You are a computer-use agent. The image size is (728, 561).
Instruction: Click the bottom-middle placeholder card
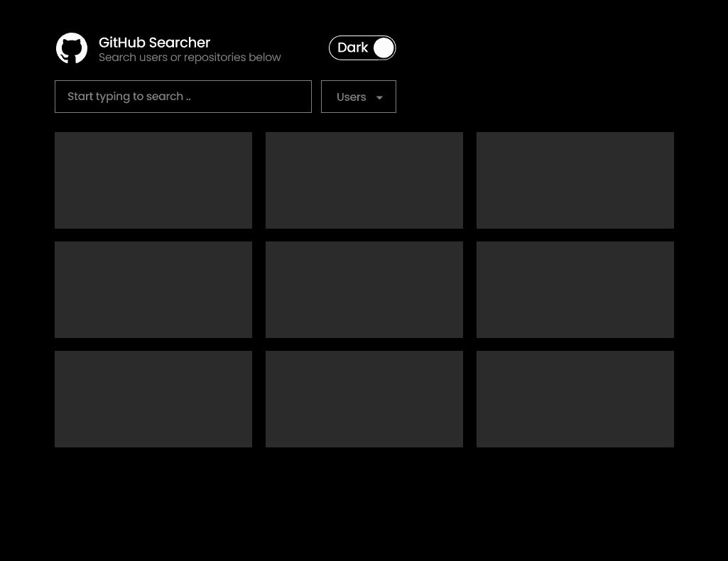[x=364, y=399]
